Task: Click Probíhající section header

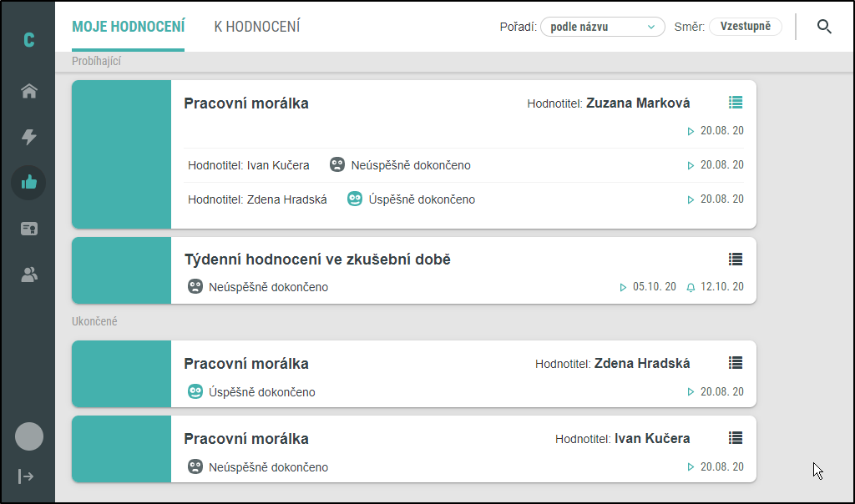Action: click(x=96, y=61)
